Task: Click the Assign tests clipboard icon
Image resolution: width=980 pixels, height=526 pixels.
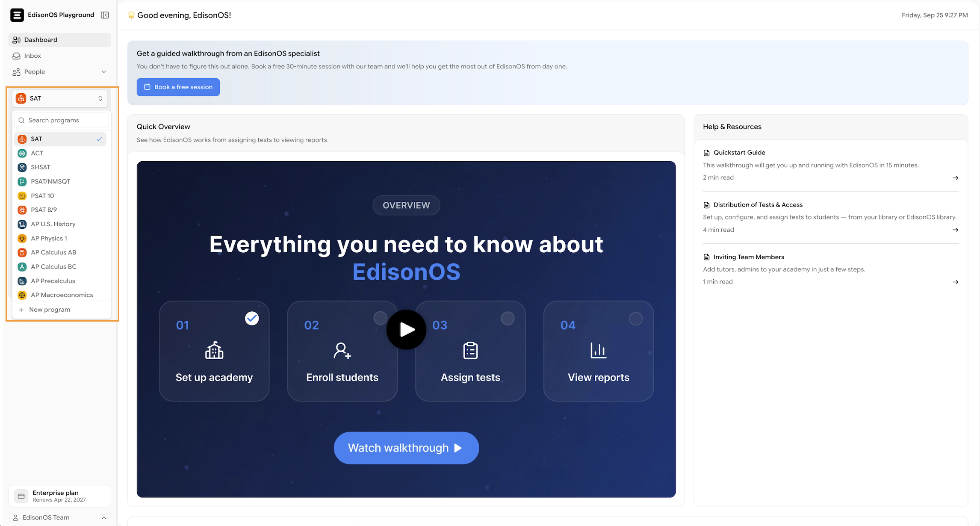Action: (x=470, y=350)
